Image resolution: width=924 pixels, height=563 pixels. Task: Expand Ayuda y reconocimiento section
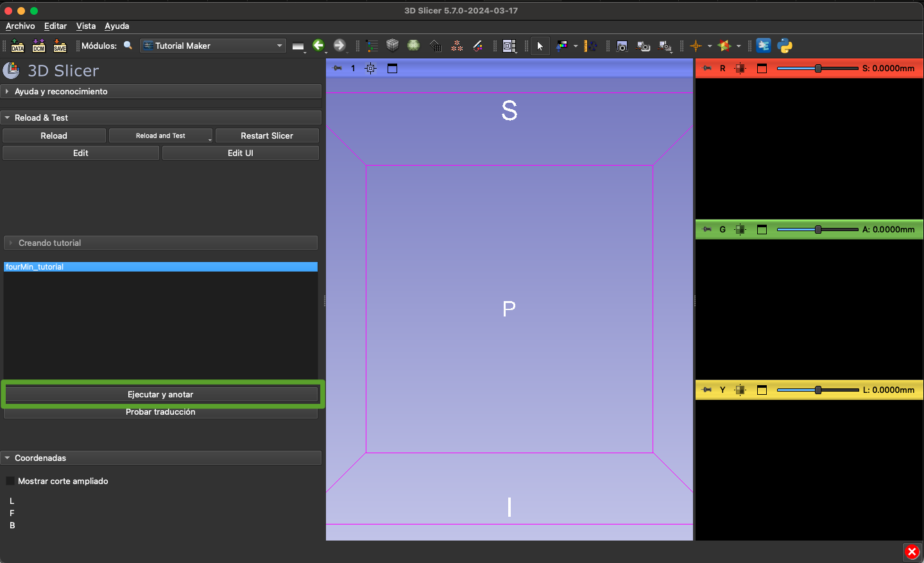click(x=161, y=91)
